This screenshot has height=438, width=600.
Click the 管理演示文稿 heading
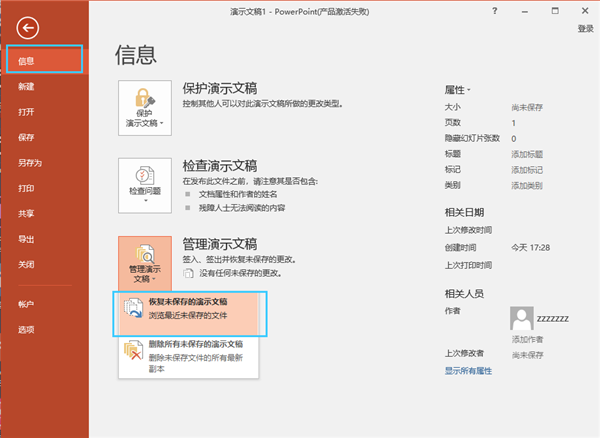pyautogui.click(x=220, y=244)
